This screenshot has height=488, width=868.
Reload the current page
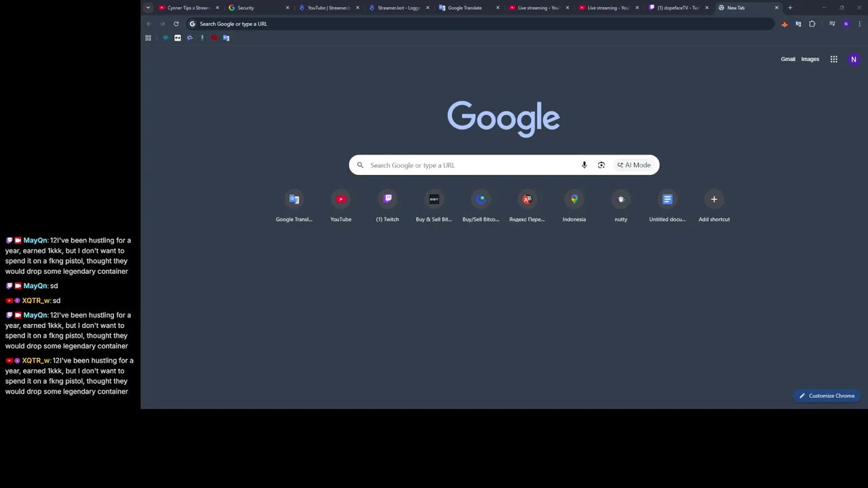pyautogui.click(x=176, y=24)
